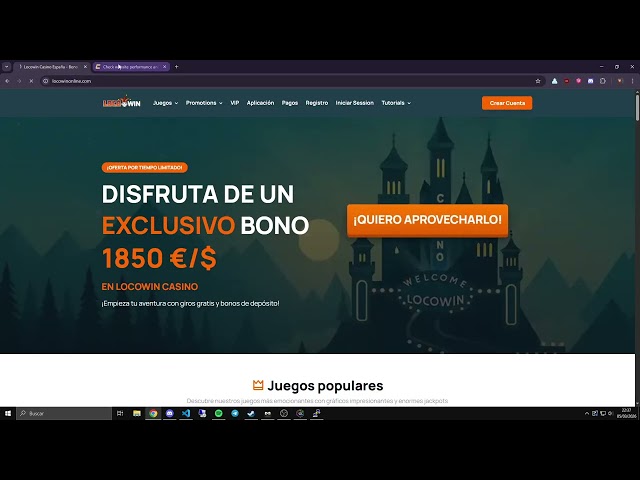Open the Discord-style extension icon in the toolbar
Screen dimensions: 640x480
coord(591,81)
